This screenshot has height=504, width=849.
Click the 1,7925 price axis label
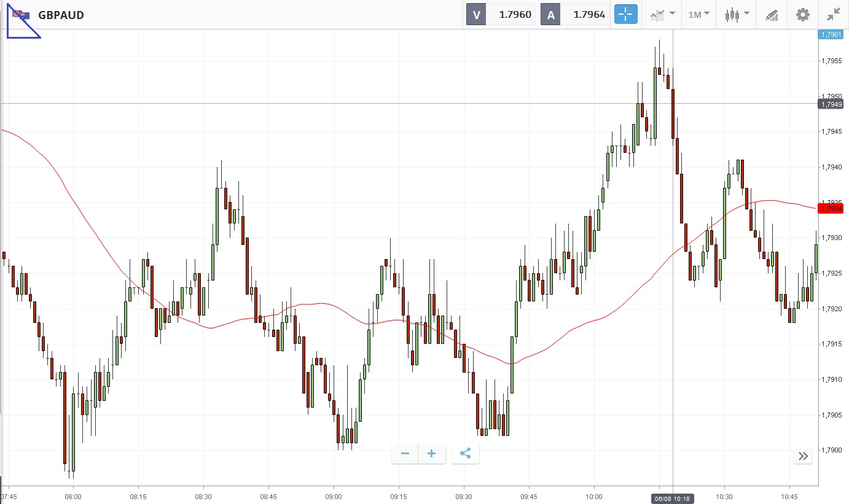pos(831,273)
